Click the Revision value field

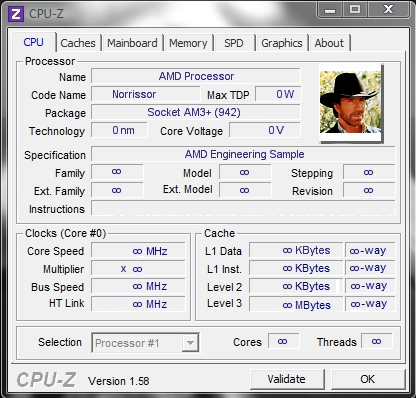[x=369, y=190]
